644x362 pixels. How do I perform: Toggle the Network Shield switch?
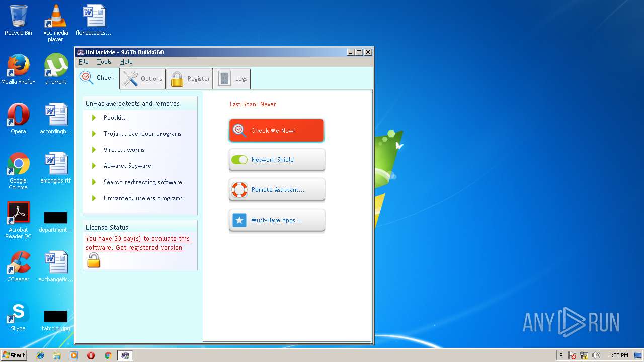(239, 160)
